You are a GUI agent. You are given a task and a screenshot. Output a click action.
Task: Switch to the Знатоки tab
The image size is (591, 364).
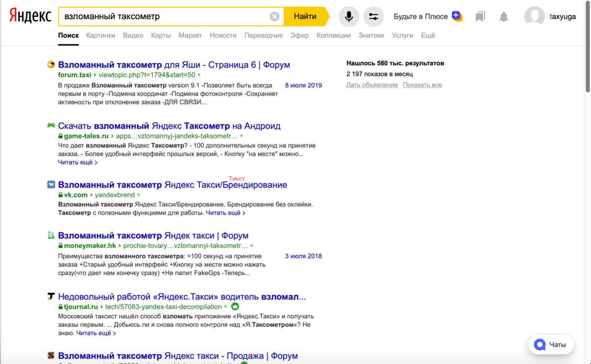tap(371, 35)
